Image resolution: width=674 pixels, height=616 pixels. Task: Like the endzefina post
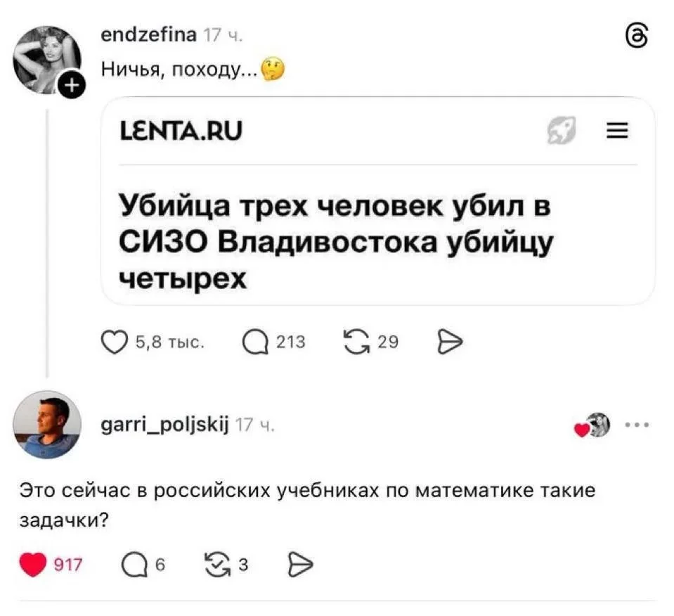coord(112,342)
